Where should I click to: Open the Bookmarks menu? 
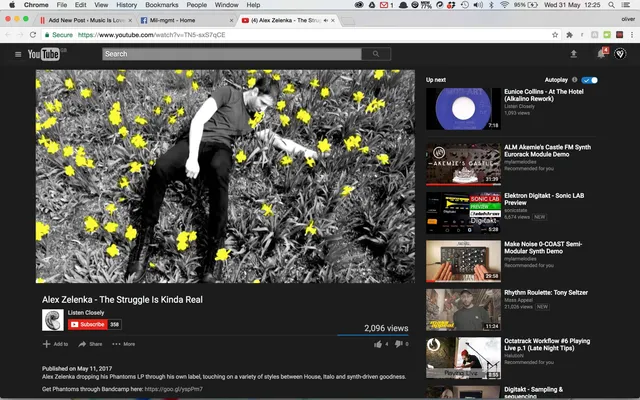coord(162,5)
